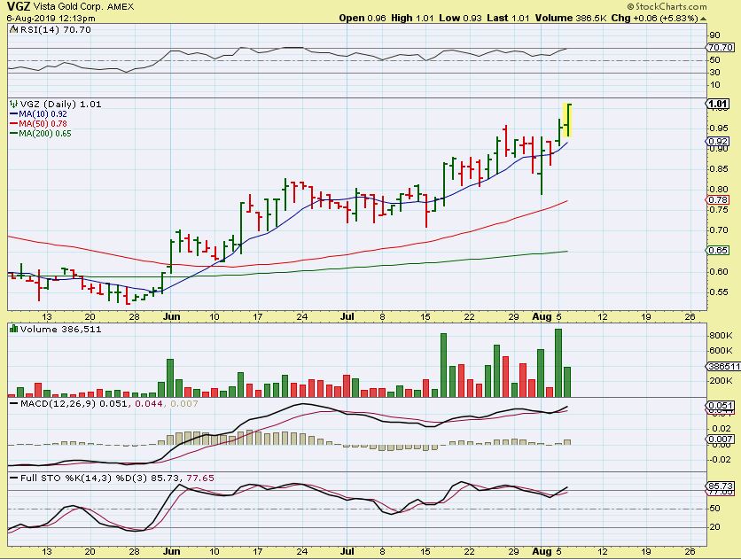The height and width of the screenshot is (560, 741).
Task: Click the 0.92 moving average tag on axis
Action: (x=718, y=141)
